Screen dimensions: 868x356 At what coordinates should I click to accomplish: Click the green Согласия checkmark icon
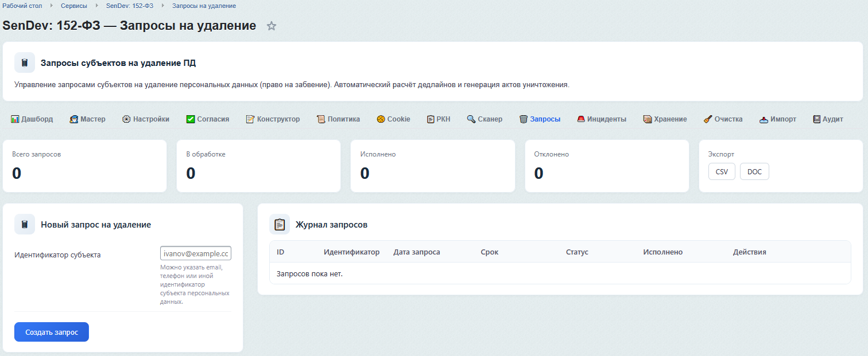(191, 119)
